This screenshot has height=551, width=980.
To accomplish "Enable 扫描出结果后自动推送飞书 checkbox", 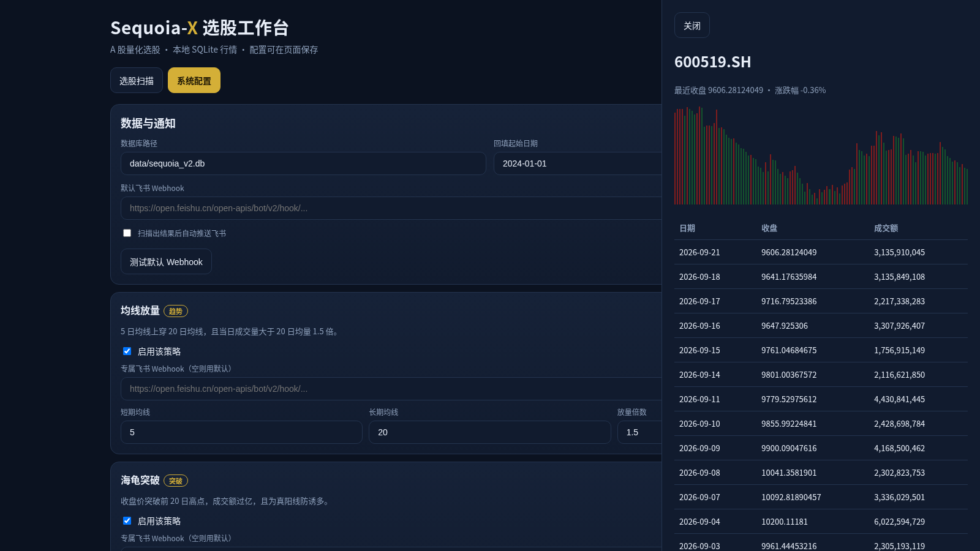I will coord(127,233).
